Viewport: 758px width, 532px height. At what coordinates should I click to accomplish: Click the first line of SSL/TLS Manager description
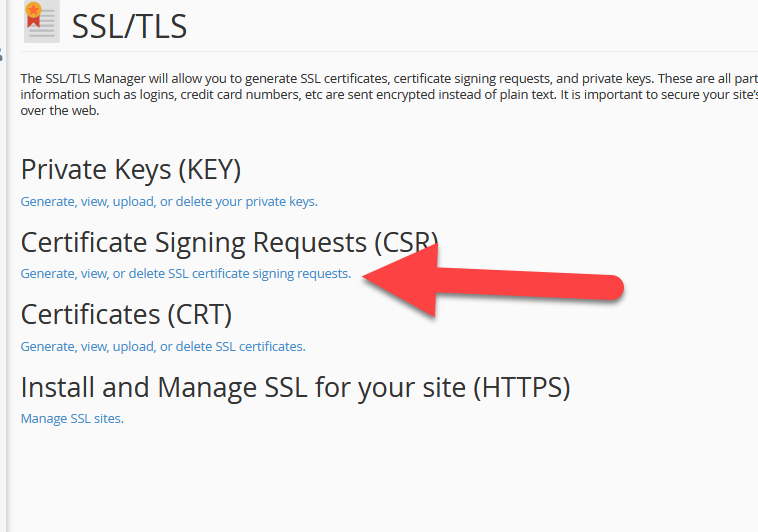tap(389, 78)
